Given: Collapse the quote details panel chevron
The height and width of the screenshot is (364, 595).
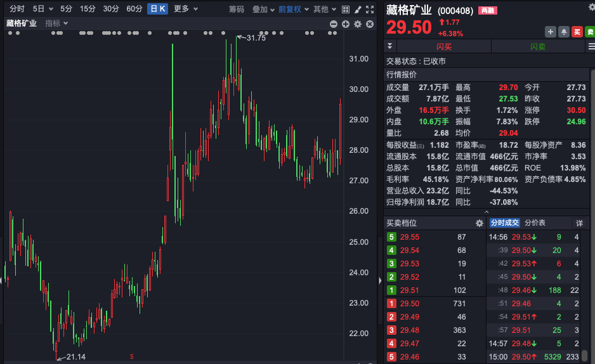Looking at the screenshot, I should [x=487, y=212].
